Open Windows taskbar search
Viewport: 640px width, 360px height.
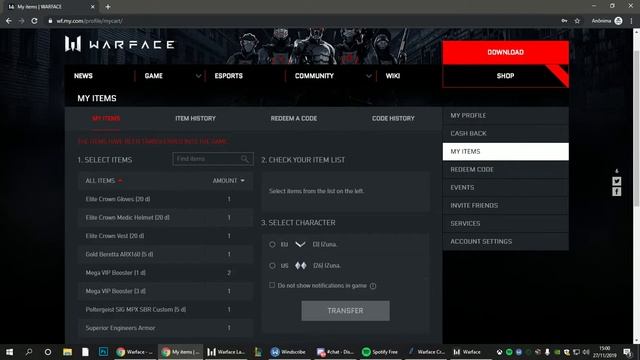(x=29, y=352)
